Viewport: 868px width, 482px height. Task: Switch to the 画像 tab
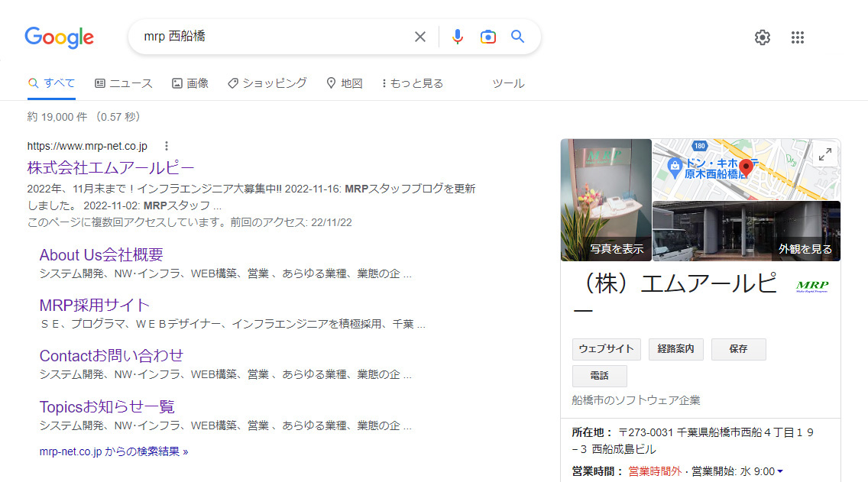[x=190, y=83]
